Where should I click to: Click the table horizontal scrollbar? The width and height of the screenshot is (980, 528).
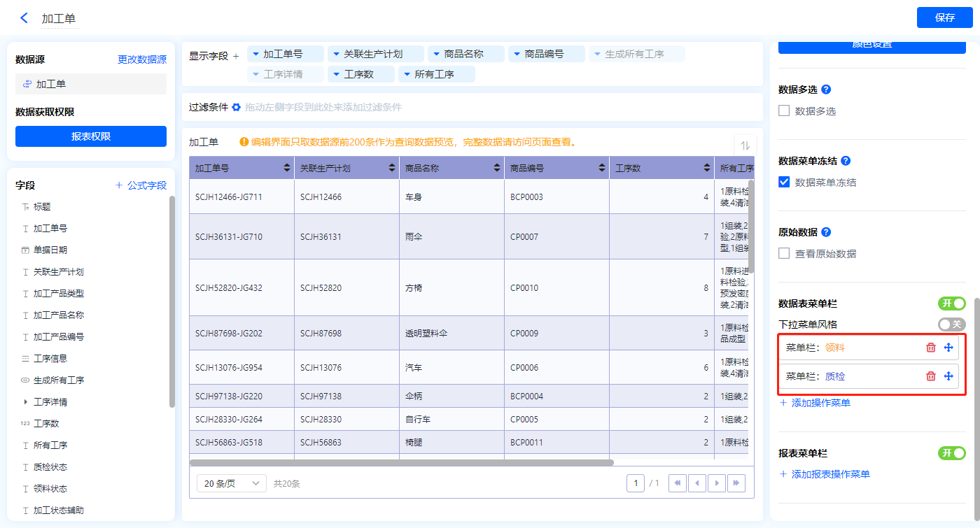click(x=401, y=462)
